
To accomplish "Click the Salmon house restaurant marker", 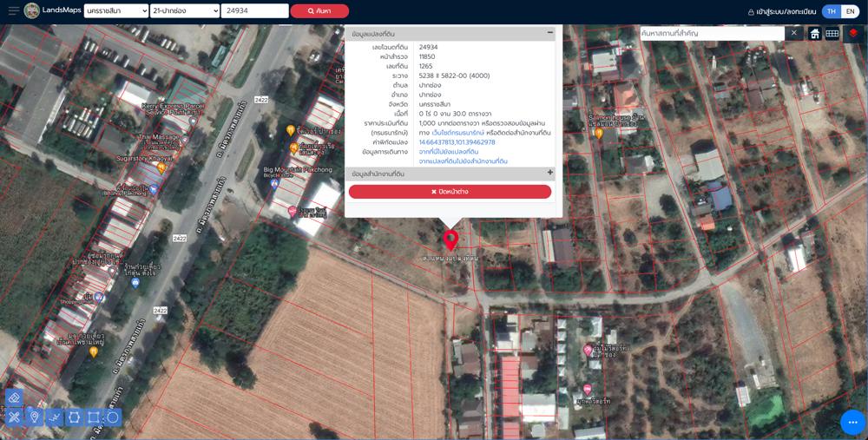I will click(598, 133).
